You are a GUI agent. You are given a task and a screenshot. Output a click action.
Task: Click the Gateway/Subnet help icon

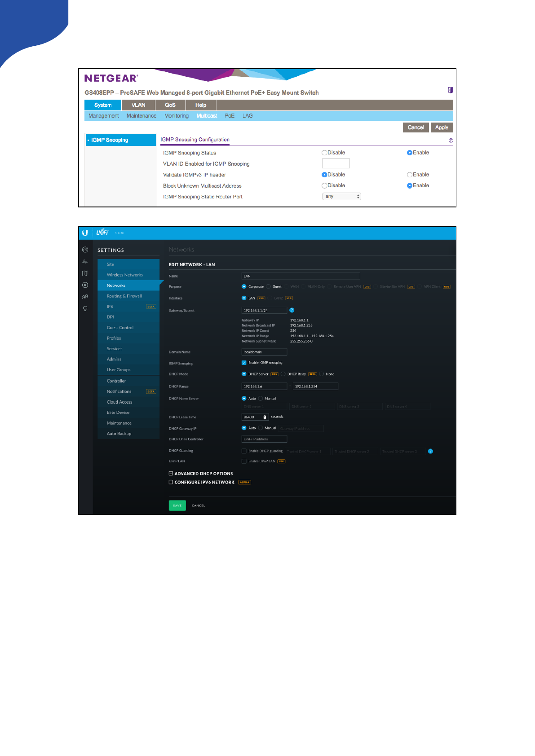[292, 310]
